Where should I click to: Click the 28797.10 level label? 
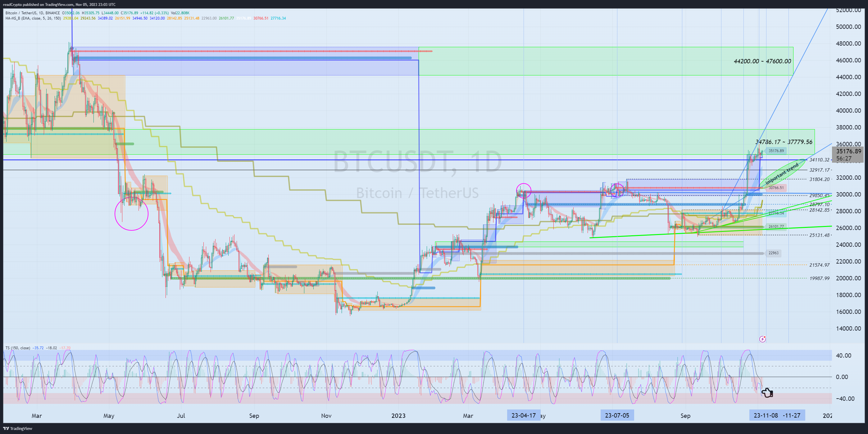[x=820, y=205]
